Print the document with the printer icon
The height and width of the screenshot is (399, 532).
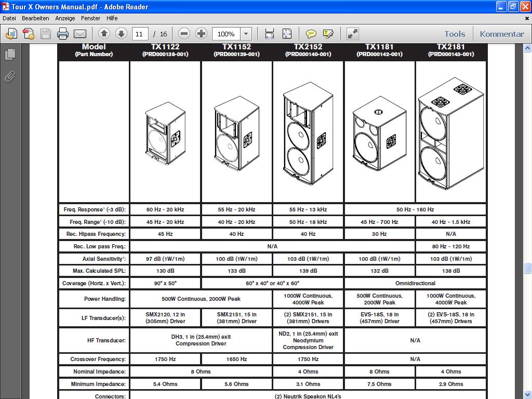click(x=63, y=34)
